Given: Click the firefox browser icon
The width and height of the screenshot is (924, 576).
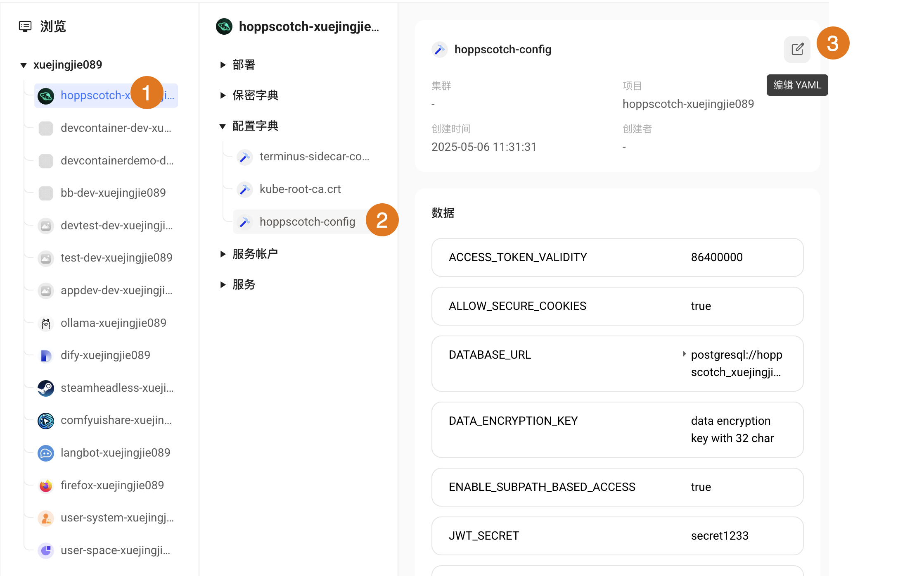Looking at the screenshot, I should pos(46,486).
